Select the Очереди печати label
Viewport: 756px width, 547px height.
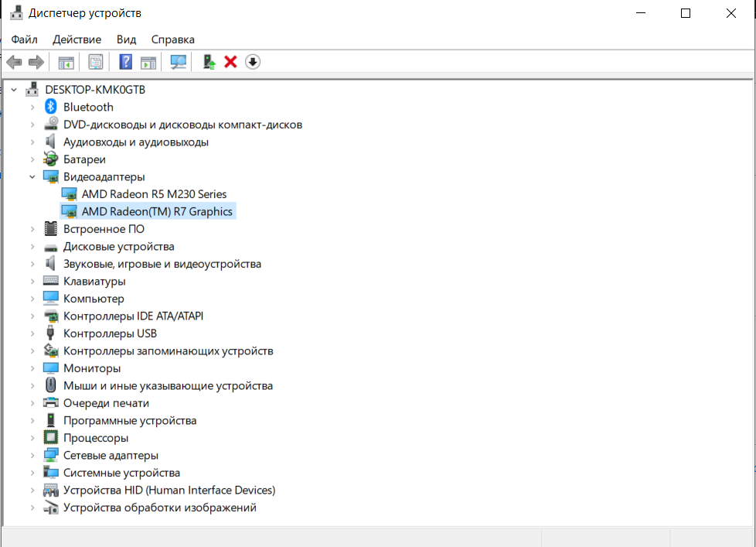click(106, 403)
